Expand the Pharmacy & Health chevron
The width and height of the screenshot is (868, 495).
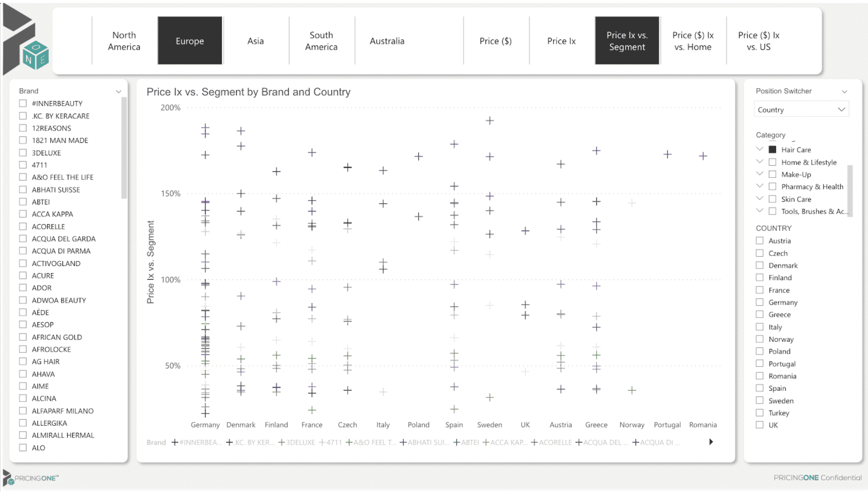(759, 186)
